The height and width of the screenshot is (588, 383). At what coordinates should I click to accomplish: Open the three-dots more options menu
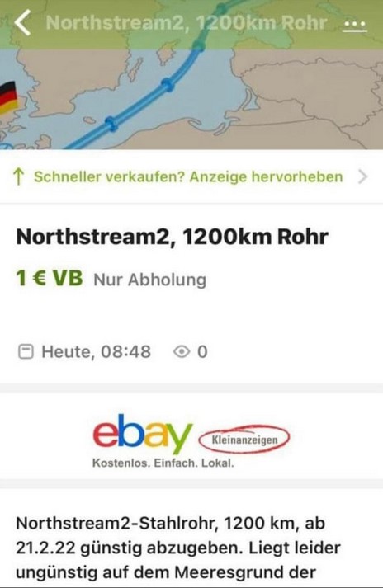355,25
